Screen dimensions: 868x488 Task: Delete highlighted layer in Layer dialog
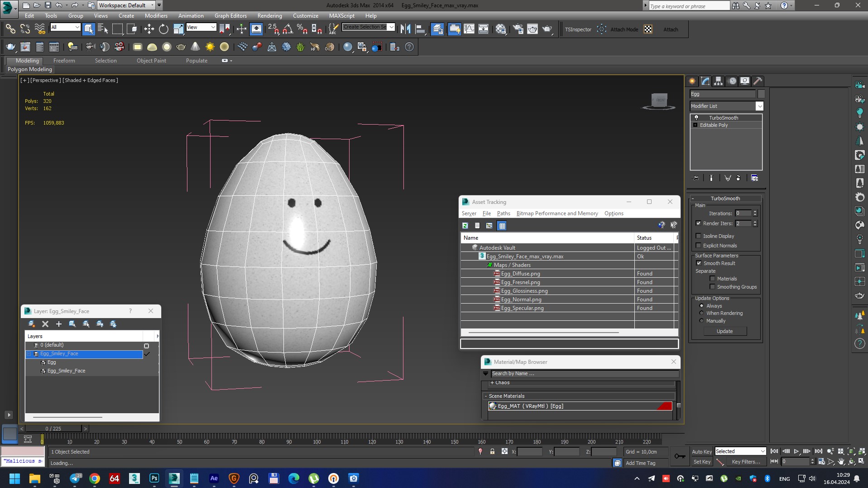click(45, 324)
